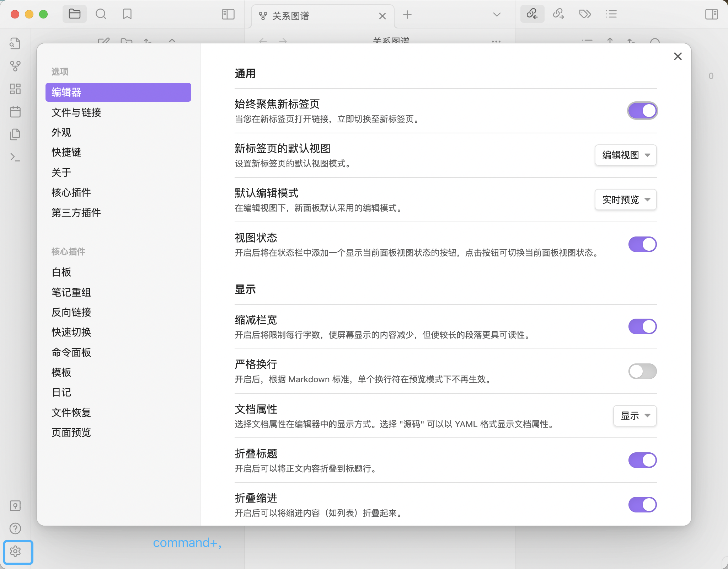Click the 显示 section heading
The image size is (728, 569).
click(x=245, y=289)
